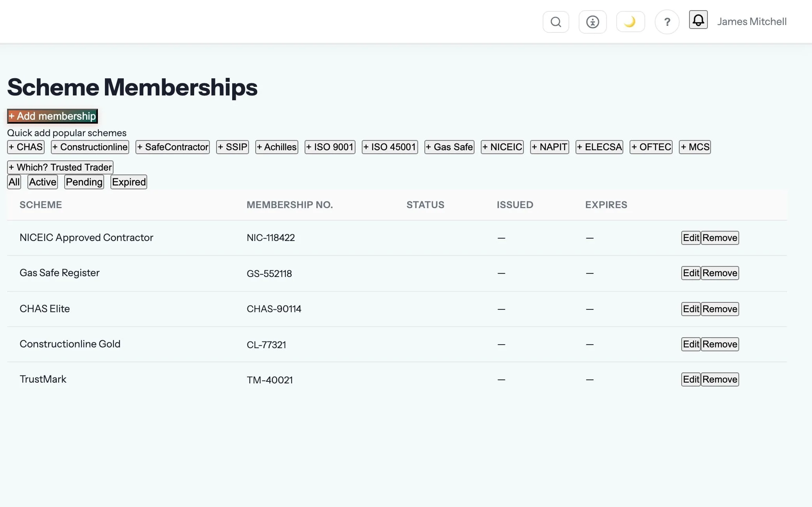Quick add Gas Safe scheme
Screen dimensions: 812x507
click(449, 147)
